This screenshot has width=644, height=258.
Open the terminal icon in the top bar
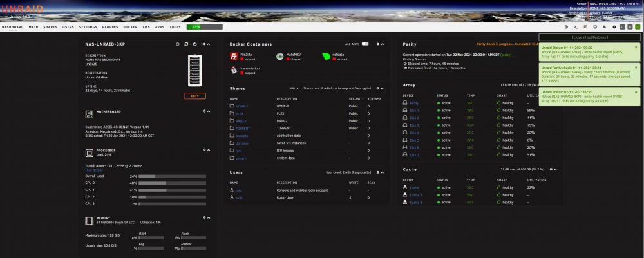coord(576,27)
